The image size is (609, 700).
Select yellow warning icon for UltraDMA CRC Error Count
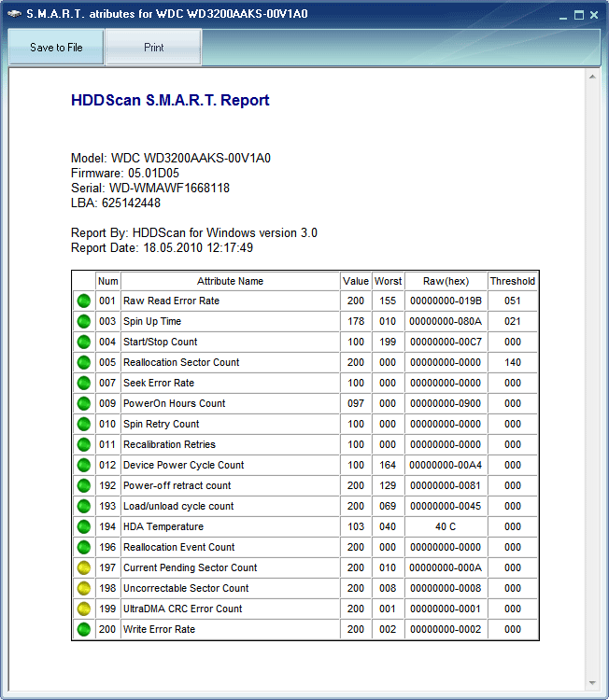click(83, 609)
